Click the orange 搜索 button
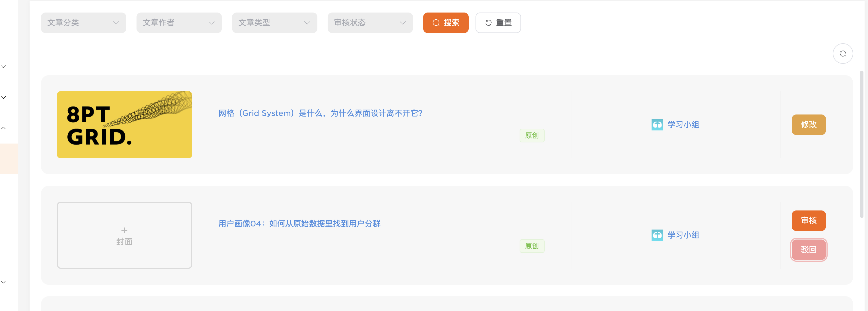Viewport: 868px width, 311px height. click(x=445, y=23)
